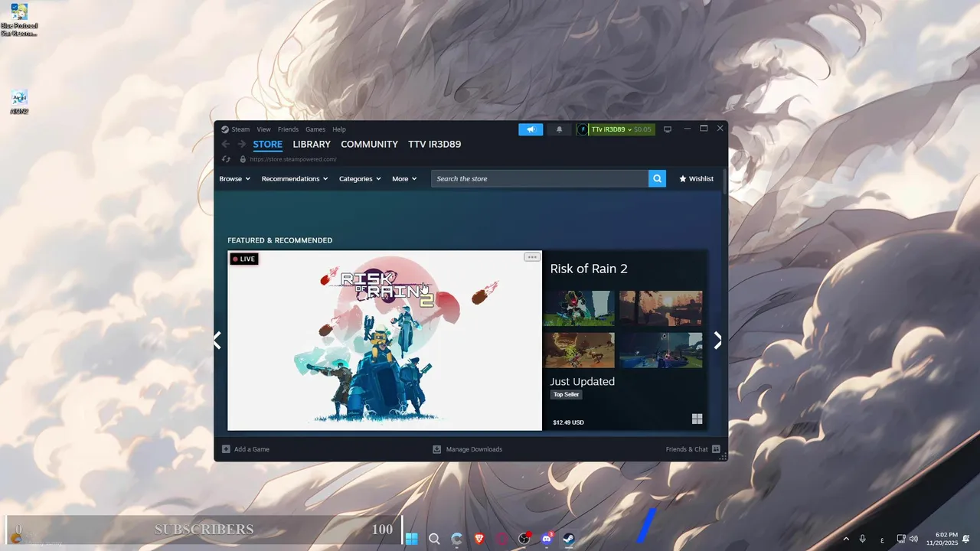Show previous featured game with left arrow
This screenshot has height=551, width=980.
[217, 341]
